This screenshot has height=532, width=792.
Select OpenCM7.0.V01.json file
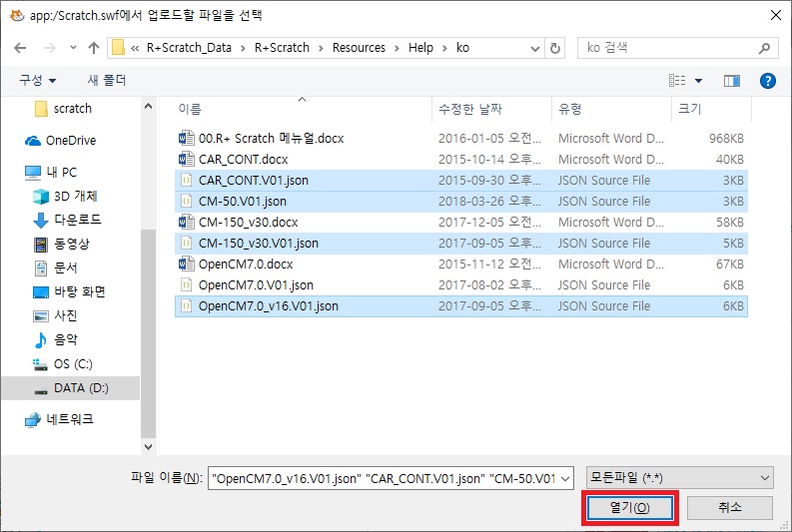click(256, 285)
